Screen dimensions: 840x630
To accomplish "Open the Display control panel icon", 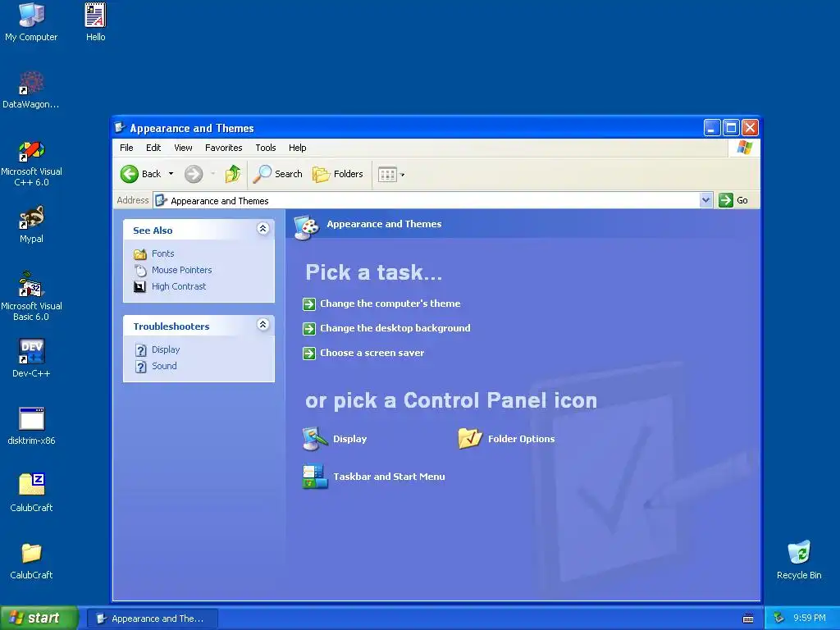I will [335, 439].
